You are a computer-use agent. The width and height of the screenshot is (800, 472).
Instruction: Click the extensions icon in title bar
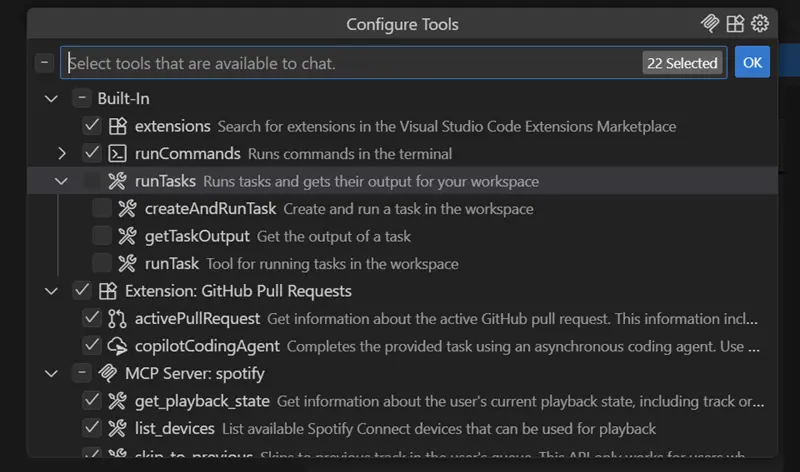click(735, 23)
